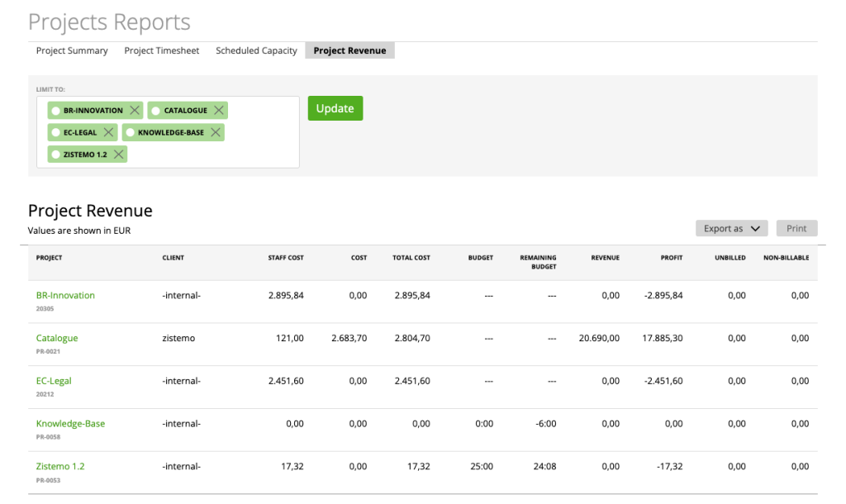Click the status dot on the BR-INNOVATION tag
The image size is (846, 504).
click(x=55, y=109)
